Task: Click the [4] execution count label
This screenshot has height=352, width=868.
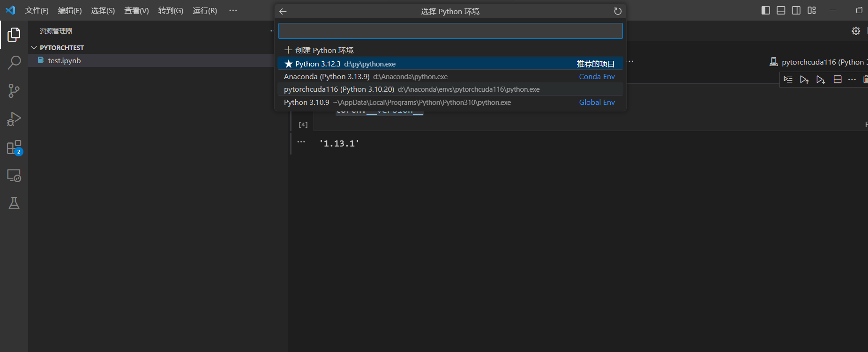Action: tap(303, 125)
